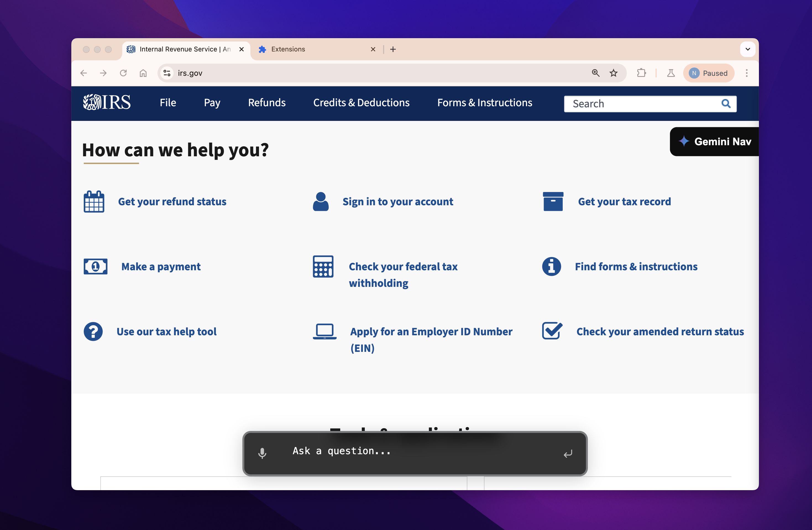Open the Forms & Instructions menu

pyautogui.click(x=484, y=103)
